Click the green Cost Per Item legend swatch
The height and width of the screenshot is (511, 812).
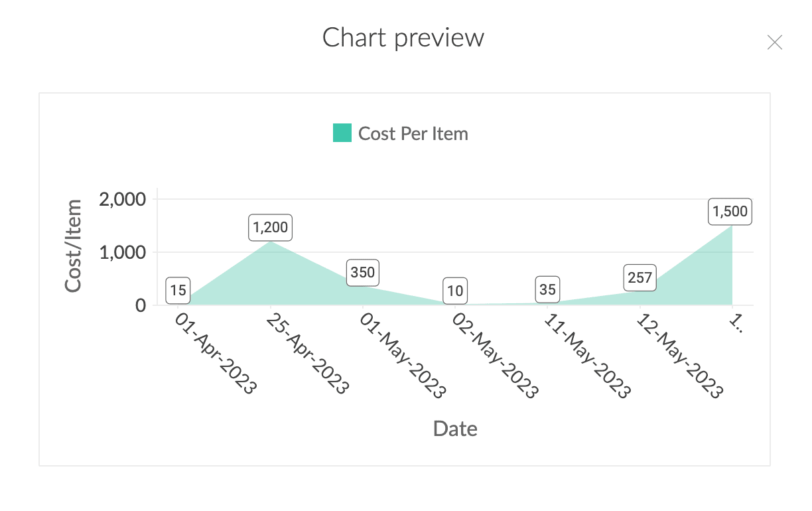coord(342,133)
